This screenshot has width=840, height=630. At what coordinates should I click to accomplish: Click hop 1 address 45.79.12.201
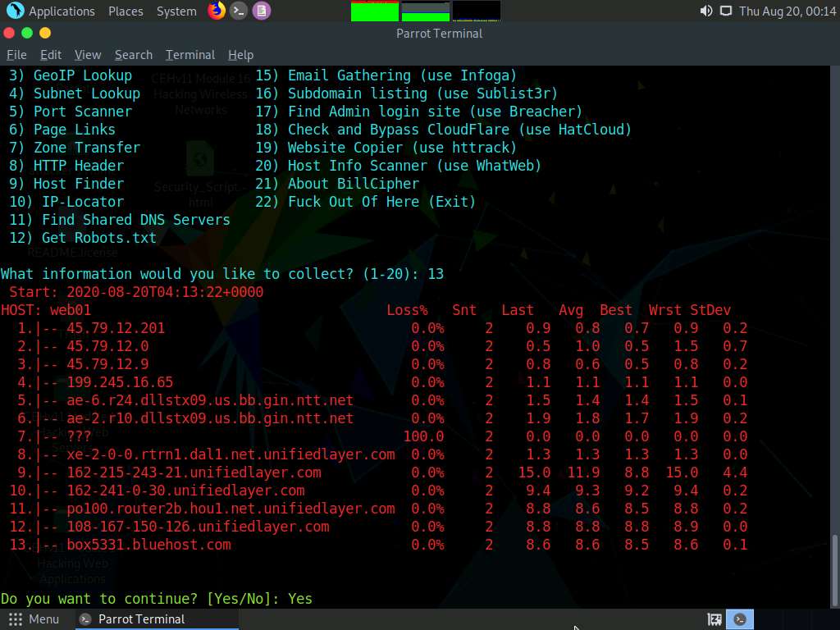pyautogui.click(x=116, y=328)
